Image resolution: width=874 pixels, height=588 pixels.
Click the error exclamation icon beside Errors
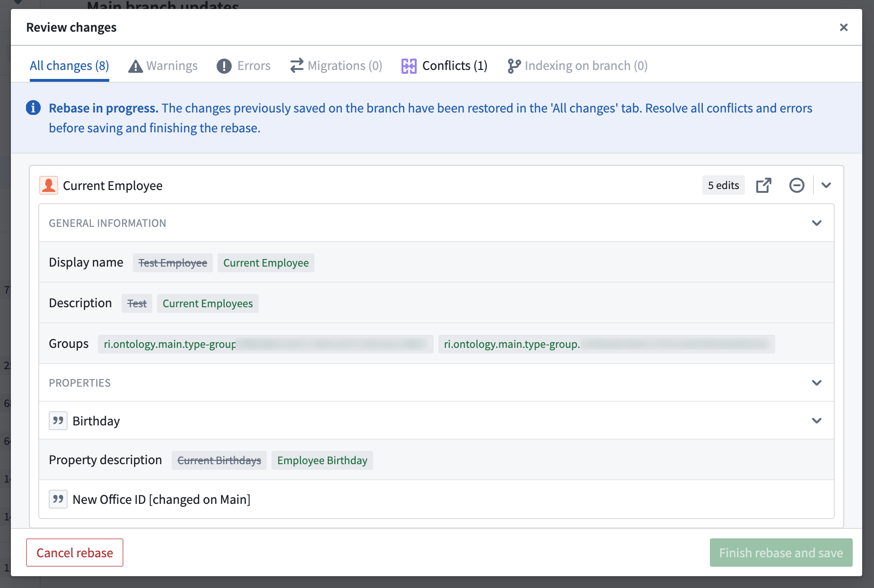224,66
